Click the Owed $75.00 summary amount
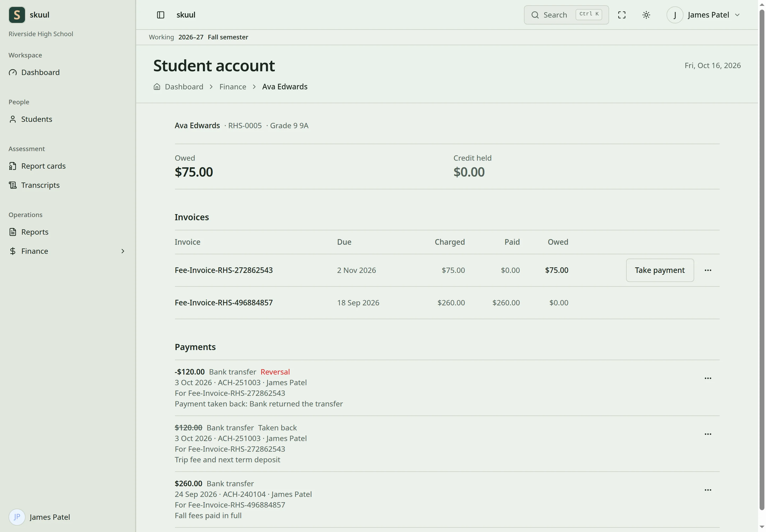 point(194,172)
